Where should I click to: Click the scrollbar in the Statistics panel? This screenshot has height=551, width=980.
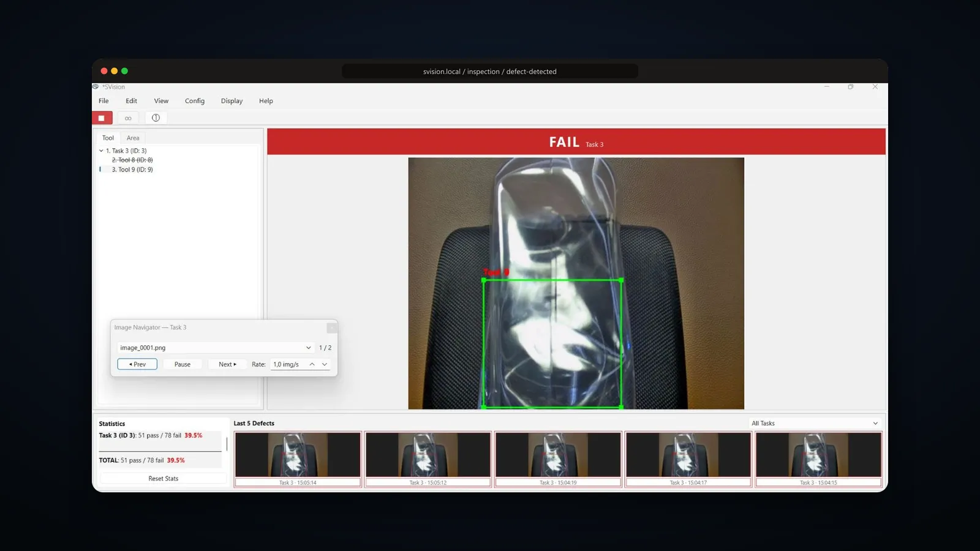click(x=227, y=443)
